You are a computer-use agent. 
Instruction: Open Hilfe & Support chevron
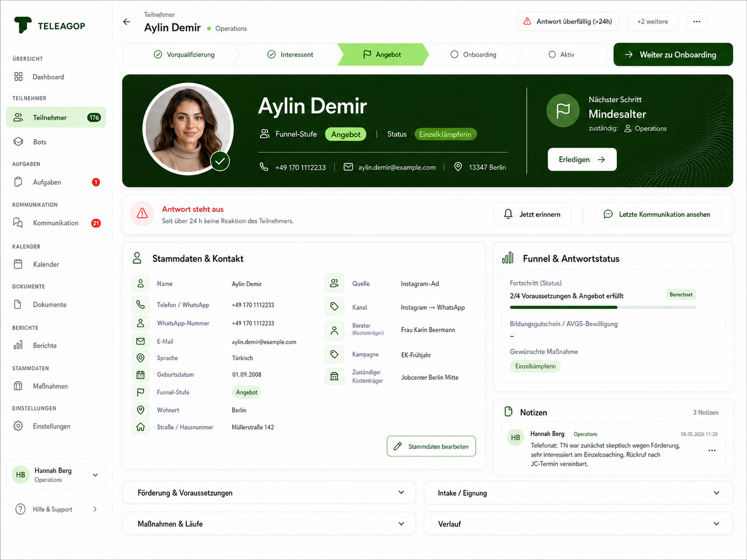pos(95,509)
